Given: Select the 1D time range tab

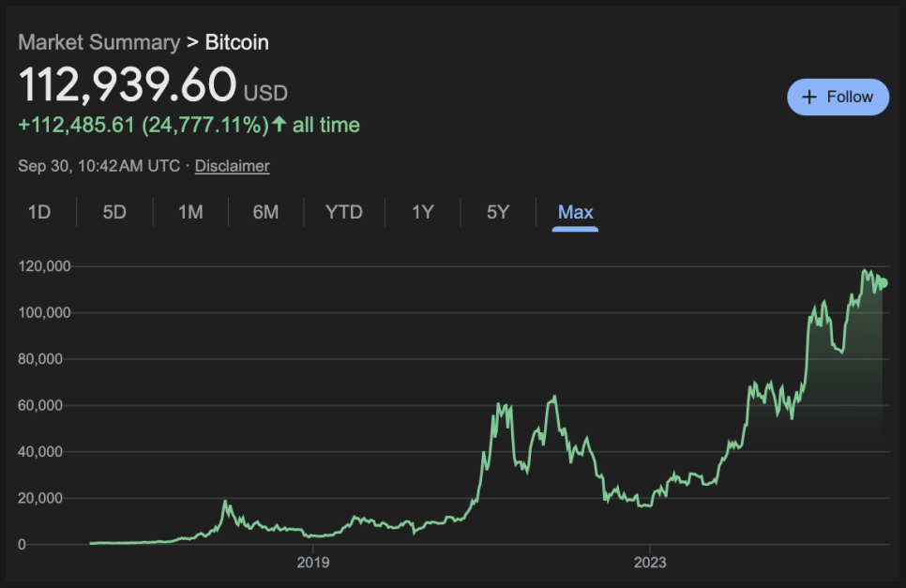Looking at the screenshot, I should pos(39,212).
